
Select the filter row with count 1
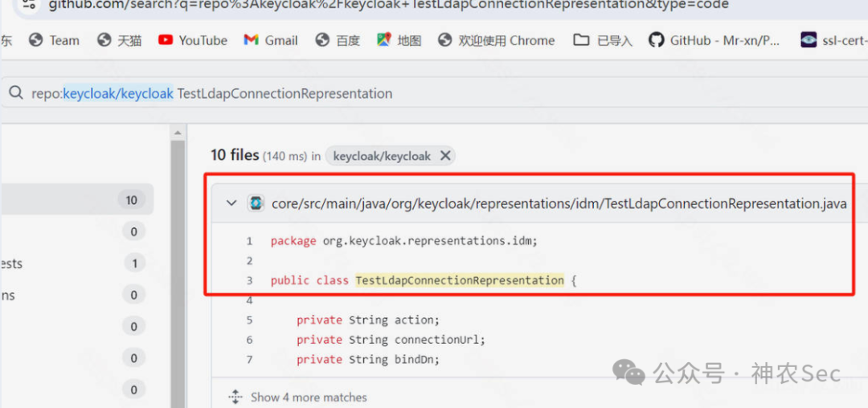click(77, 263)
